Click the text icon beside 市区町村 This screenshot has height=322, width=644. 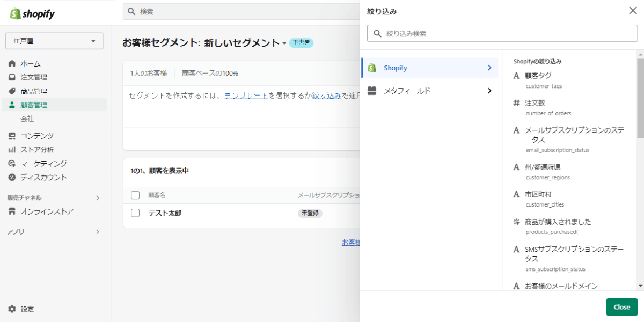coord(516,194)
